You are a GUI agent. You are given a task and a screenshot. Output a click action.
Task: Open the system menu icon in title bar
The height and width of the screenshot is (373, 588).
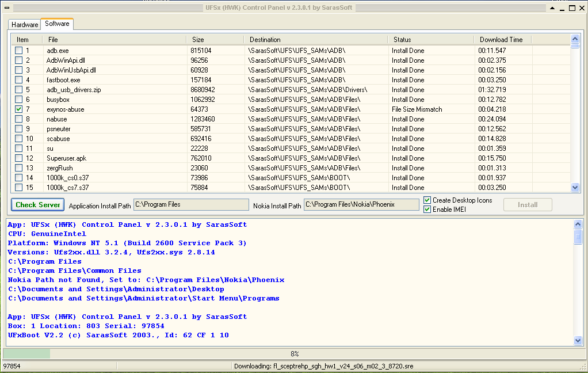[x=7, y=7]
